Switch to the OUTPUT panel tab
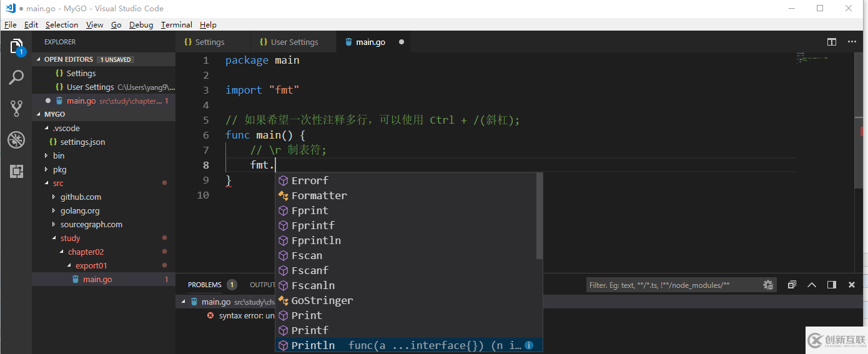868x354 pixels. 262,285
